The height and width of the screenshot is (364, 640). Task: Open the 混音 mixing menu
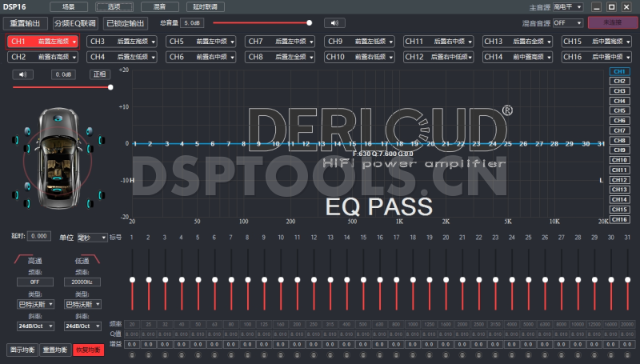[x=159, y=7]
